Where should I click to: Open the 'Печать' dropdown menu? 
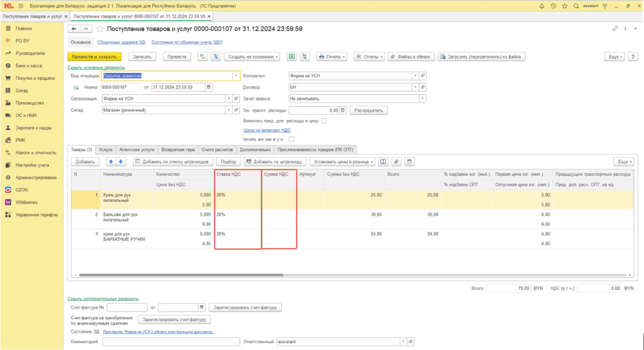pos(333,57)
